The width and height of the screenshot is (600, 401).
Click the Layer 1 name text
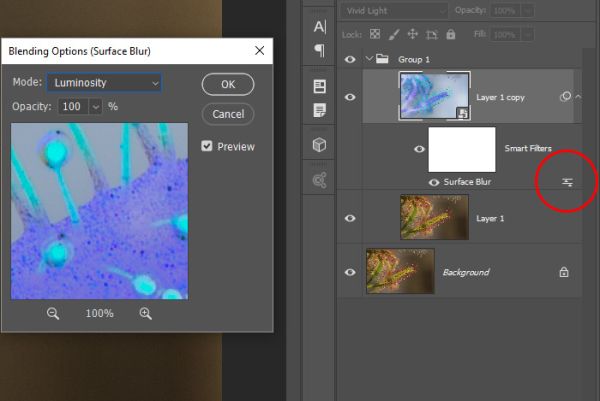point(490,218)
